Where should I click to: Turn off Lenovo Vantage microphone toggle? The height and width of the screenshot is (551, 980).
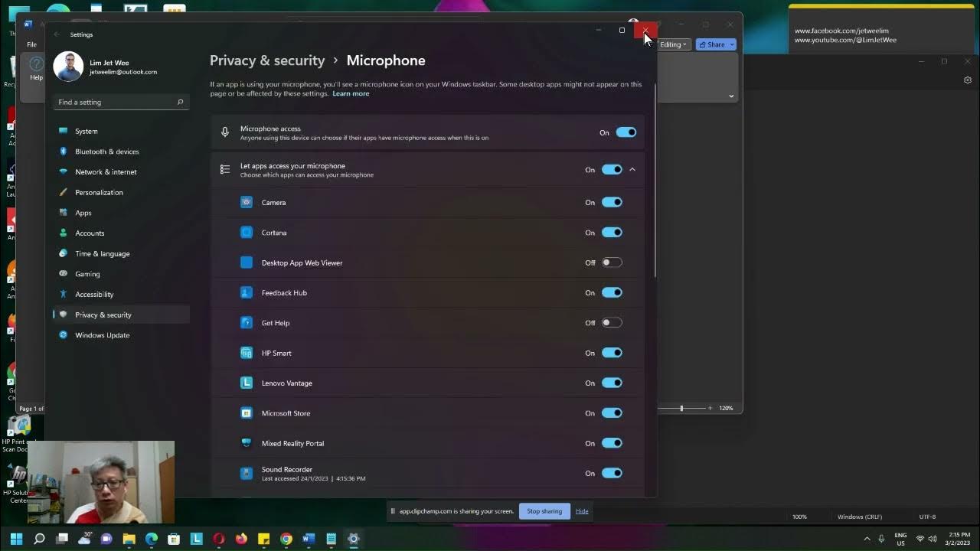612,383
